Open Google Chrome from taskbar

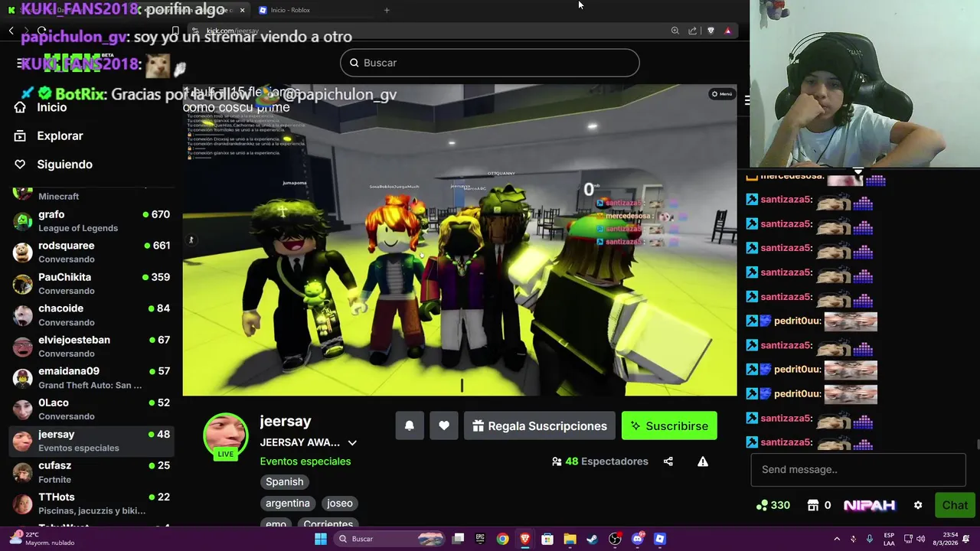[502, 539]
